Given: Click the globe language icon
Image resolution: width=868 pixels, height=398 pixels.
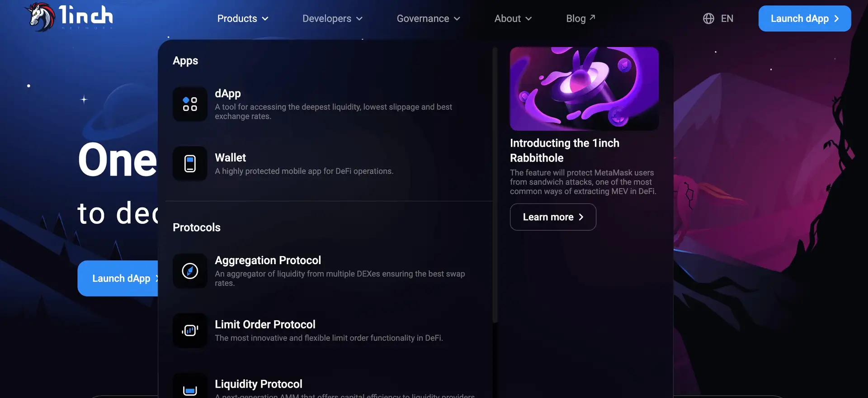Looking at the screenshot, I should tap(708, 19).
